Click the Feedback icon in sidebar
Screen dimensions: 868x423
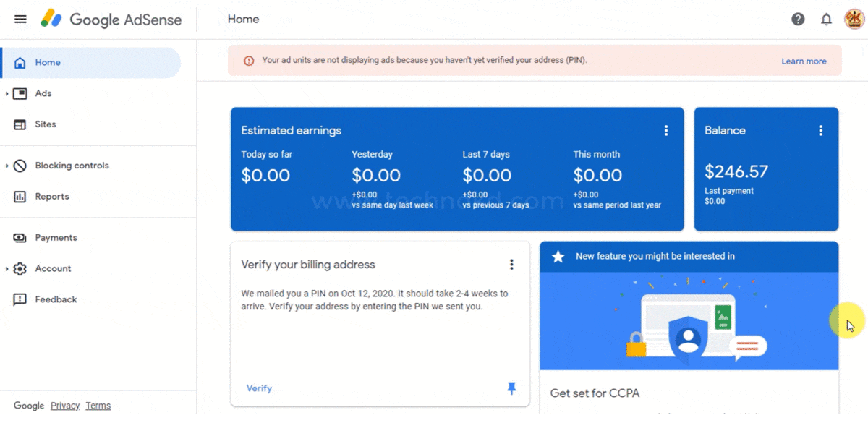click(x=20, y=299)
